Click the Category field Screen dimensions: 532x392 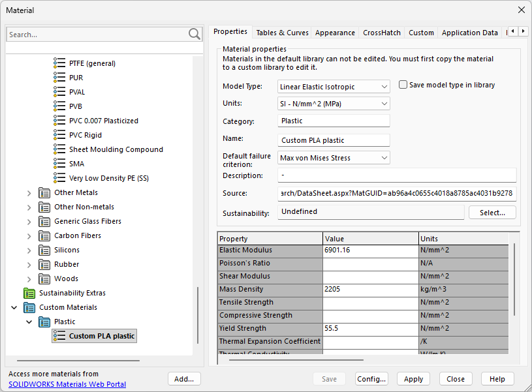pyautogui.click(x=334, y=121)
